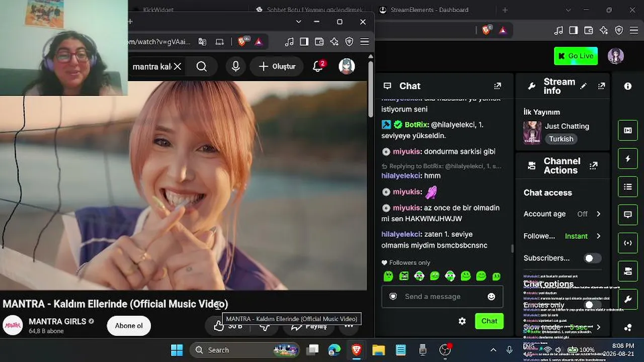644x362 pixels.
Task: Open YouTube notifications bell
Action: tap(318, 66)
